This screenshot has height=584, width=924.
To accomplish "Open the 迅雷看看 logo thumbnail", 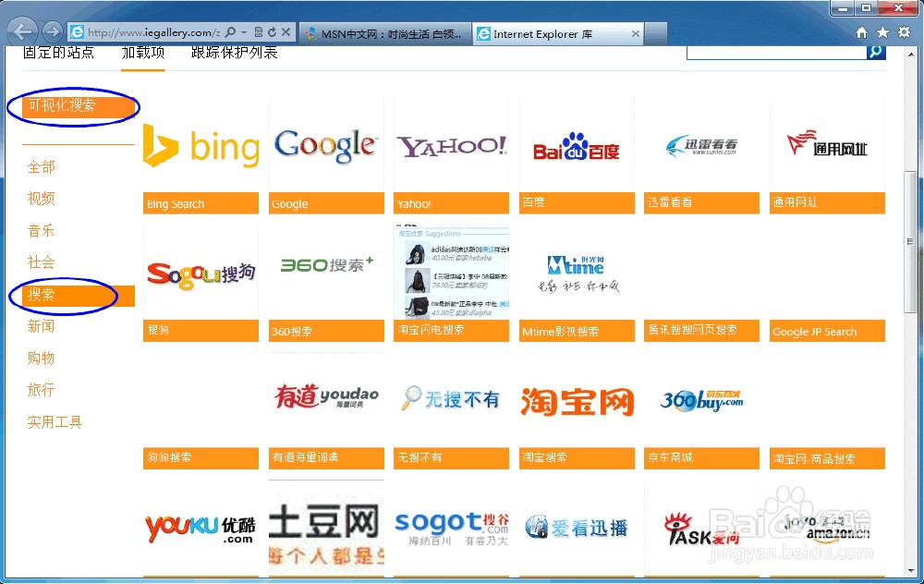I will (702, 145).
